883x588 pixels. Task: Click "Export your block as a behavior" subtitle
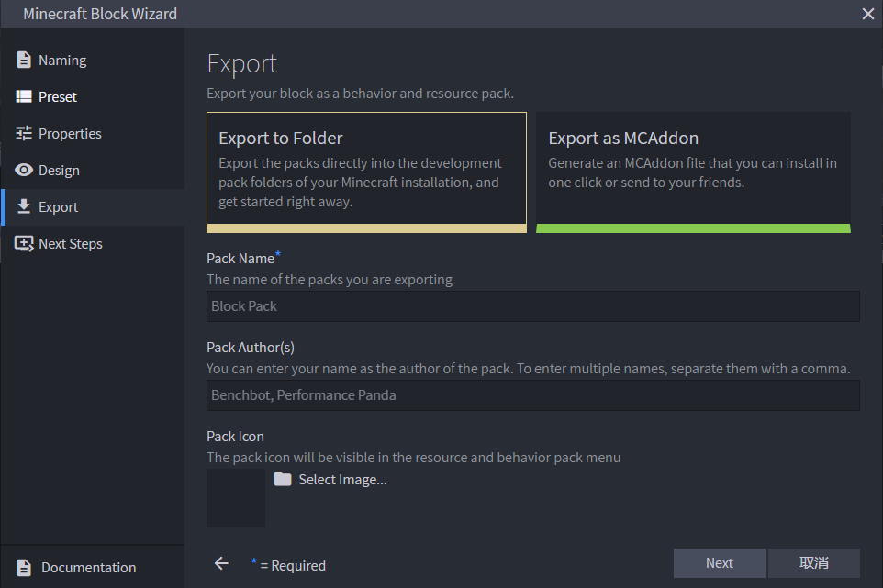tap(361, 94)
